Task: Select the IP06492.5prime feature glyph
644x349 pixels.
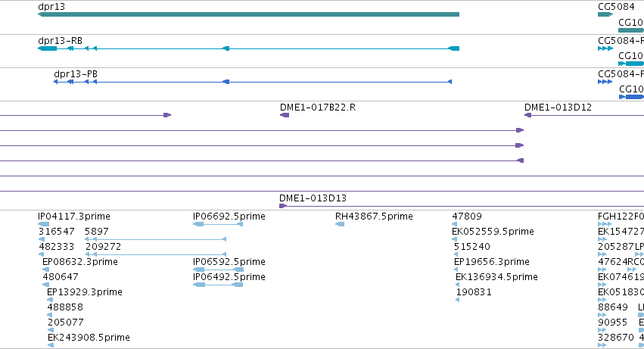Action: pyautogui.click(x=218, y=285)
